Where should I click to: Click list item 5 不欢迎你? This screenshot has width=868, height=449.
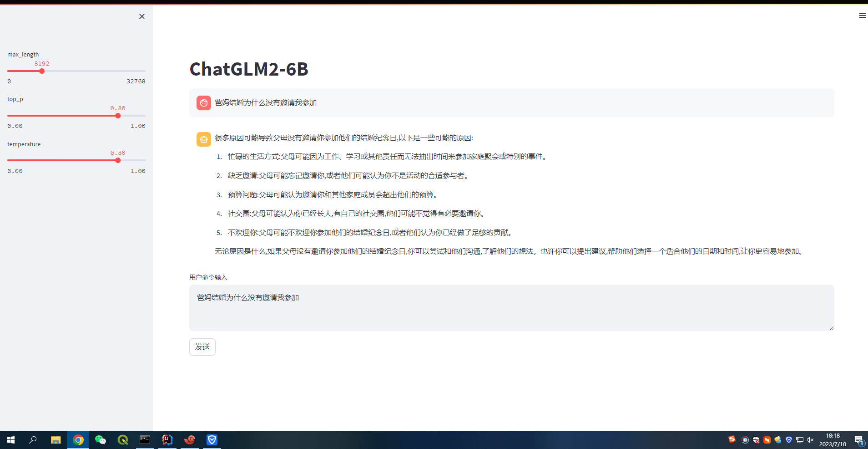point(371,233)
